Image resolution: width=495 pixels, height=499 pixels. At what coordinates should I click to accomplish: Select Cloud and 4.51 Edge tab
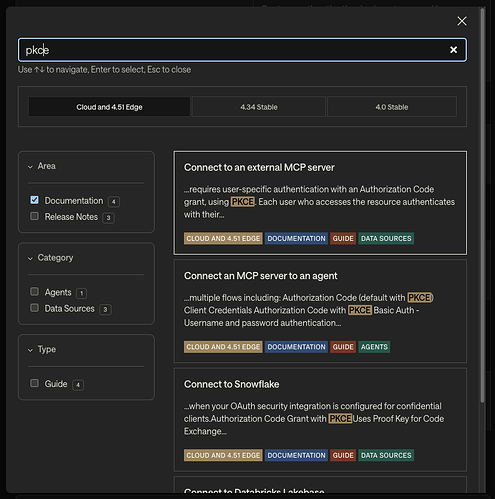(x=109, y=107)
